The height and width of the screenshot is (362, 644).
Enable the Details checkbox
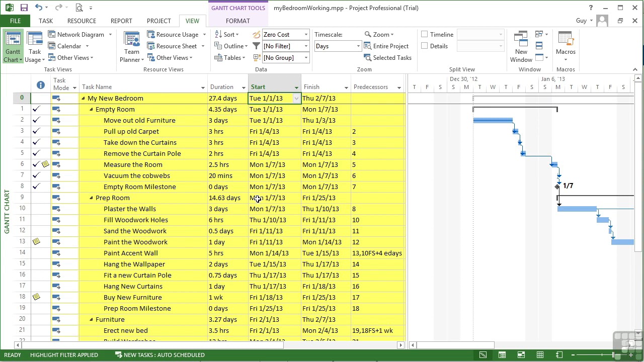tap(425, 46)
